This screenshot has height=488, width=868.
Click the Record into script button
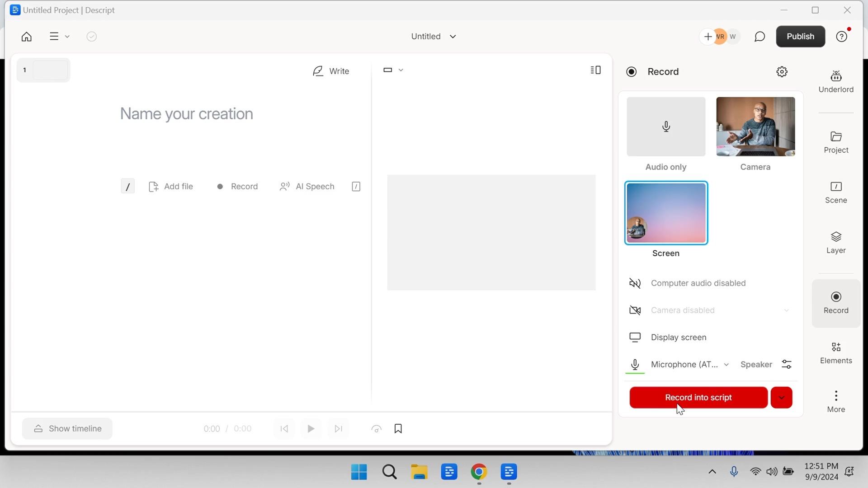coord(698,398)
